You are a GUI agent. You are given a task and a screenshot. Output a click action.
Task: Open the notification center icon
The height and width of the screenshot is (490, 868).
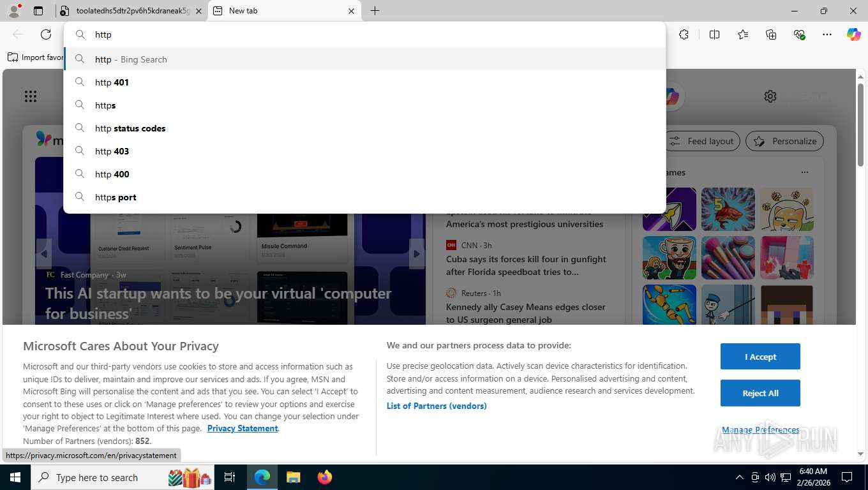[847, 477]
